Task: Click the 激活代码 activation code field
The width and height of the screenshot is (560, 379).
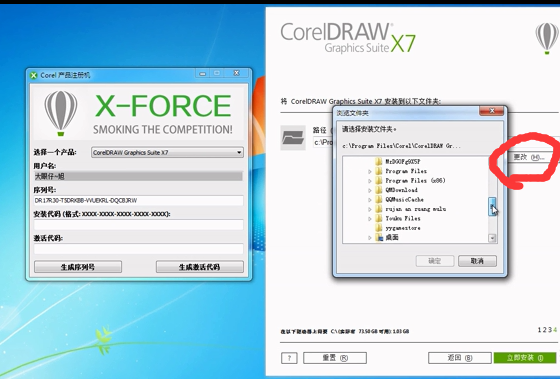Action: click(x=139, y=249)
